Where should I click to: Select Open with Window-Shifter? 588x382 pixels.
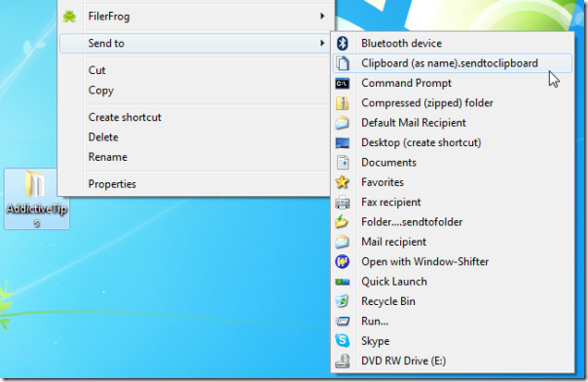pyautogui.click(x=453, y=261)
